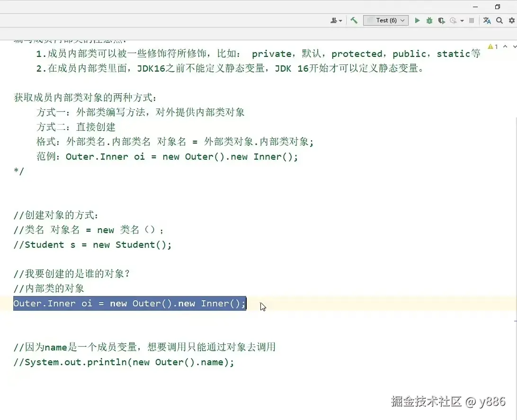Click the highlighted Outer.Inner code line
Screen dimensions: 517x420
(x=129, y=304)
